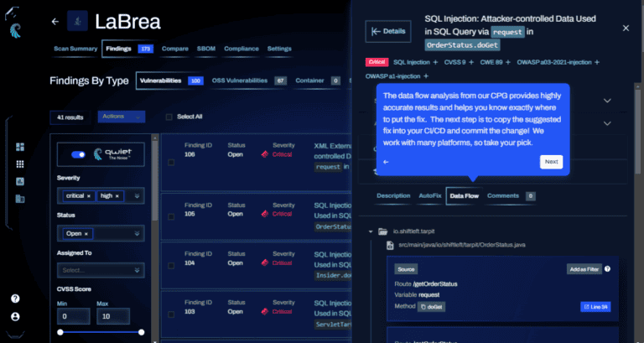Image resolution: width=644 pixels, height=343 pixels.
Task: Open the chart report sidebar icon
Action: [x=20, y=182]
